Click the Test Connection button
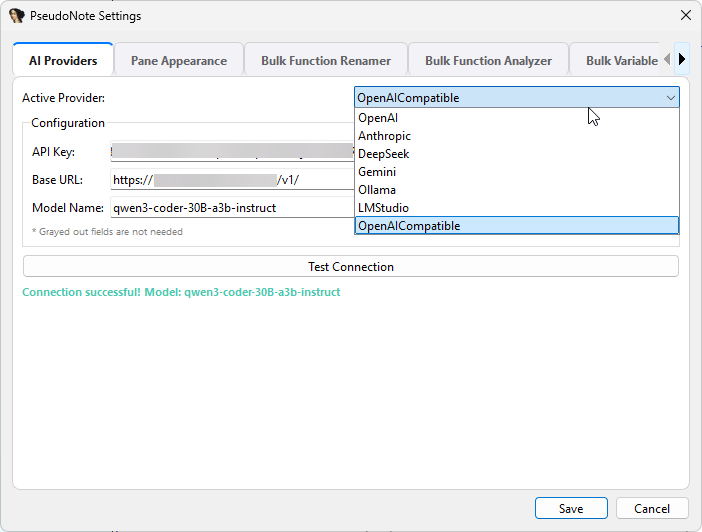The height and width of the screenshot is (532, 702). (x=351, y=266)
